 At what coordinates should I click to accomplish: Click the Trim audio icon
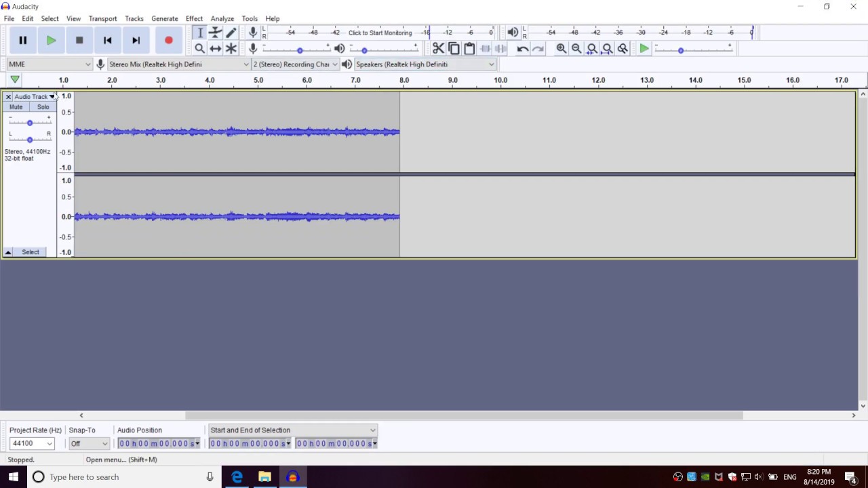pyautogui.click(x=485, y=48)
